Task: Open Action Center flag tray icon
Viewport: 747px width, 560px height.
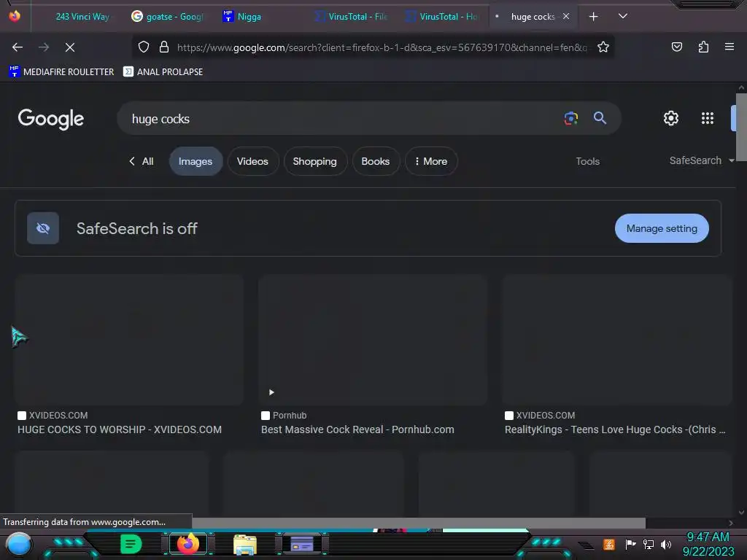Action: (630, 544)
